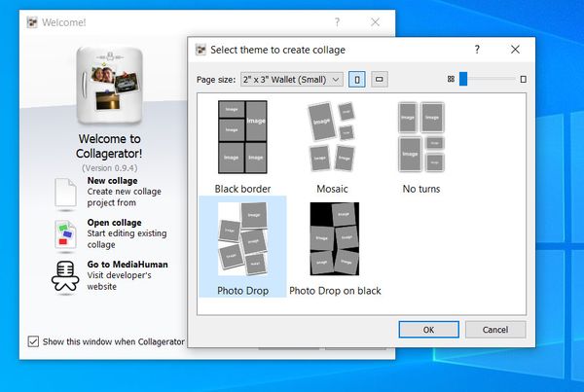Click Welcome window title bar app icon
584x392 pixels.
coord(32,22)
